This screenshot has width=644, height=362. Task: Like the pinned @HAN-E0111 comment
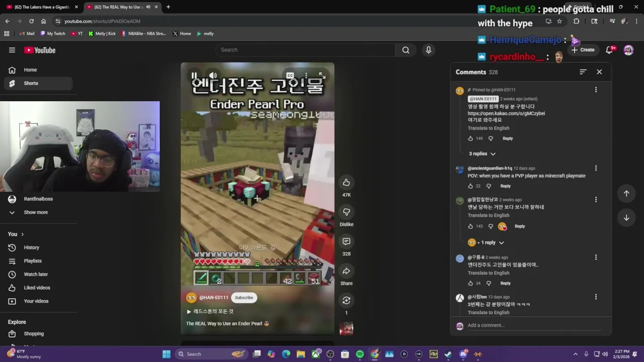(x=470, y=138)
